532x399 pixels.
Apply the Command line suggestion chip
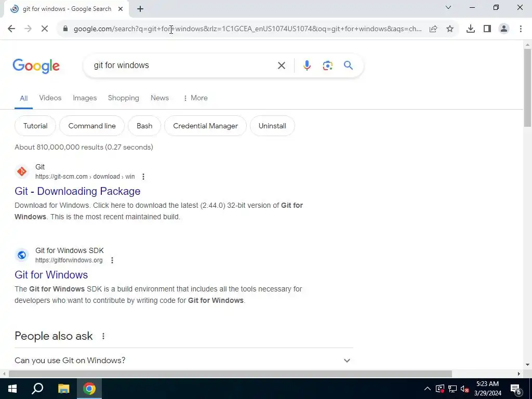92,126
